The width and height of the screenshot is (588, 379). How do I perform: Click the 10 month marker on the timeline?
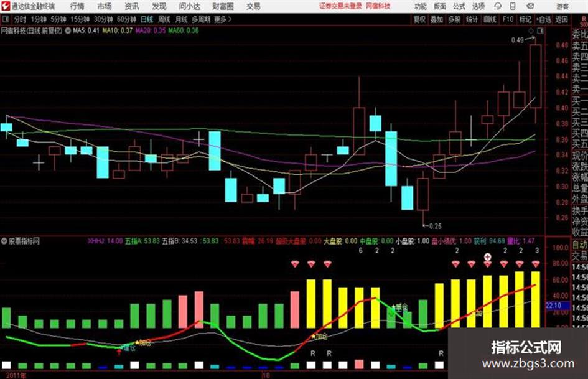266,375
